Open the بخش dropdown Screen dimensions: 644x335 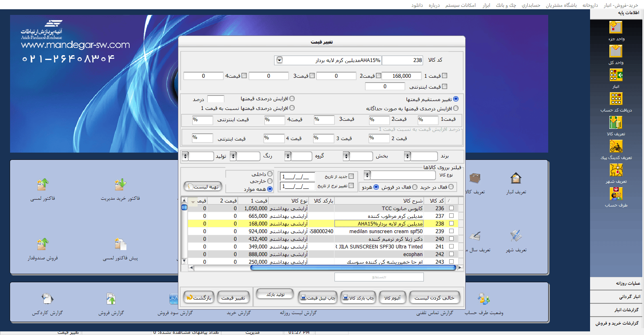point(346,156)
